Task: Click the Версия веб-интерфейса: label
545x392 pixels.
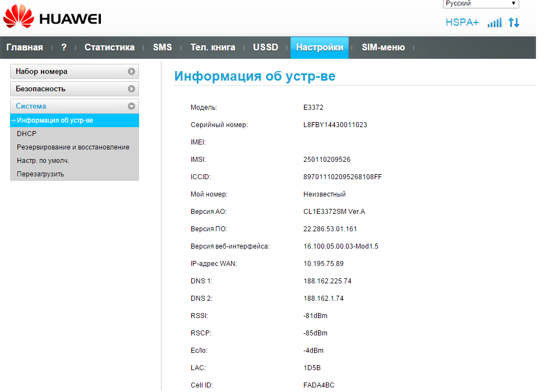Action: tap(230, 246)
